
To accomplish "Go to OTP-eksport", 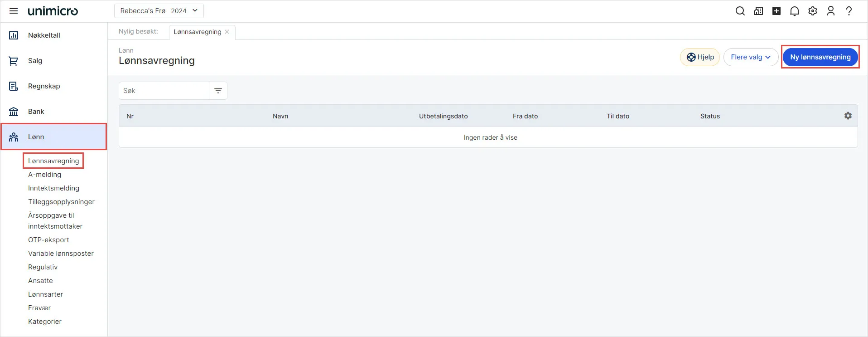I will 48,240.
